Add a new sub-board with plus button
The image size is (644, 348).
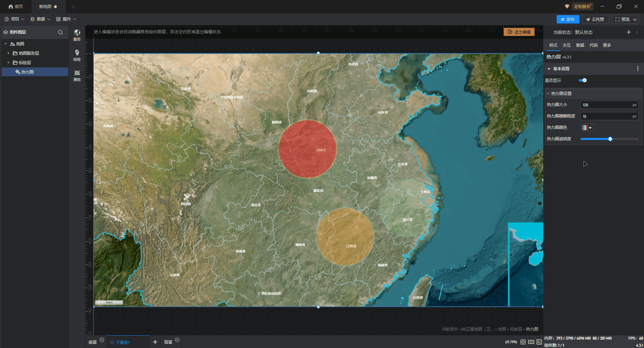click(155, 342)
